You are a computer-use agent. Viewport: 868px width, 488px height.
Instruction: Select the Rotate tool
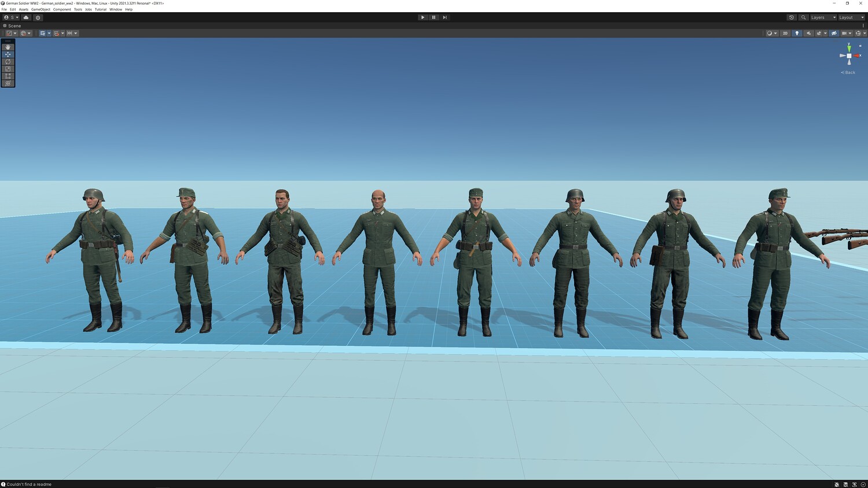tap(8, 61)
